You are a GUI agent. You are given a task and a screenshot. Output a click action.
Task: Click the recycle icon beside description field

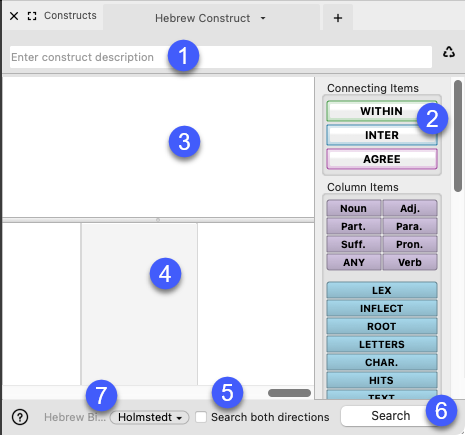[449, 52]
